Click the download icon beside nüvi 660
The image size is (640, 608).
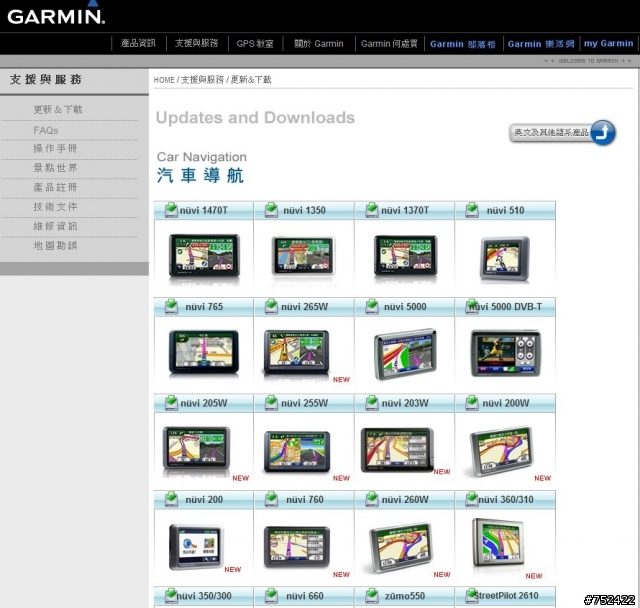coord(271,596)
